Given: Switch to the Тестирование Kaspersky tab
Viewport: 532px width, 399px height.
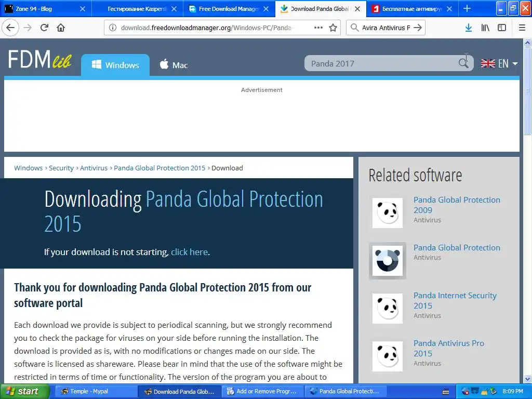Looking at the screenshot, I should point(137,9).
